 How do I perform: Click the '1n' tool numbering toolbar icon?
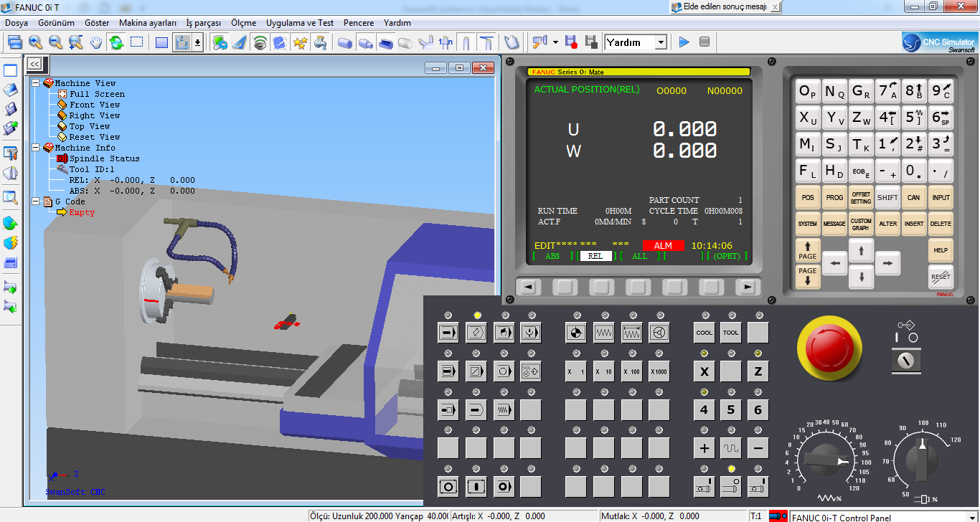click(x=446, y=42)
